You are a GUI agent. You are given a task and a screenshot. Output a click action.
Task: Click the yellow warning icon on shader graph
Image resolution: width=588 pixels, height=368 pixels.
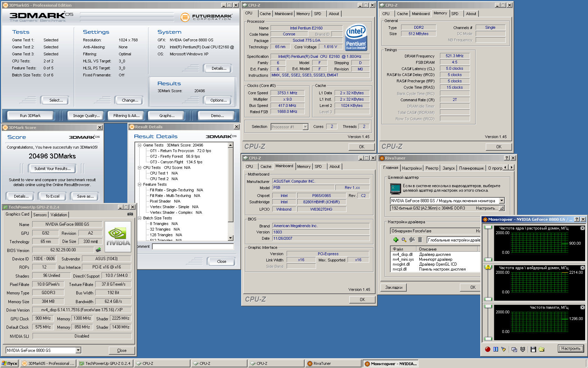488,267
